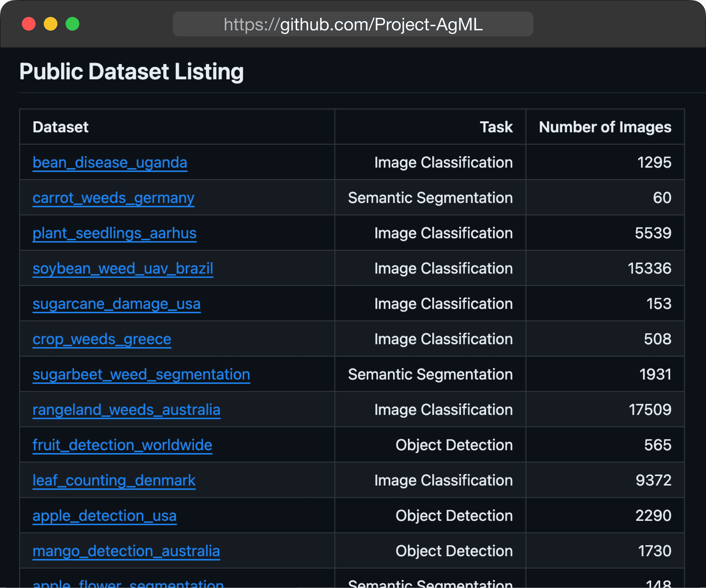
Task: Click the Number of Images column header
Action: (x=605, y=127)
